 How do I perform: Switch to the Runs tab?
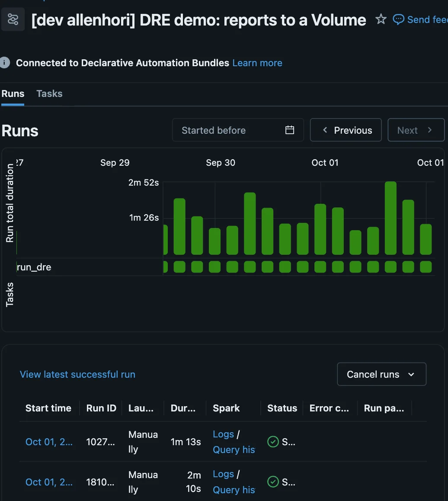13,93
